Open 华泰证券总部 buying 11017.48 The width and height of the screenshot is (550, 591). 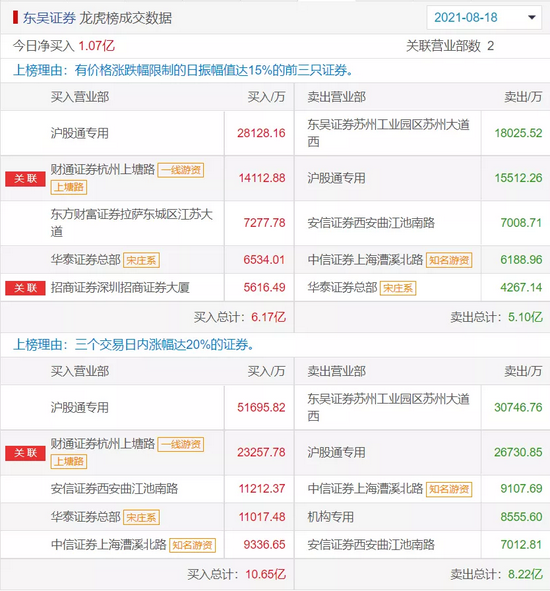pos(86,517)
